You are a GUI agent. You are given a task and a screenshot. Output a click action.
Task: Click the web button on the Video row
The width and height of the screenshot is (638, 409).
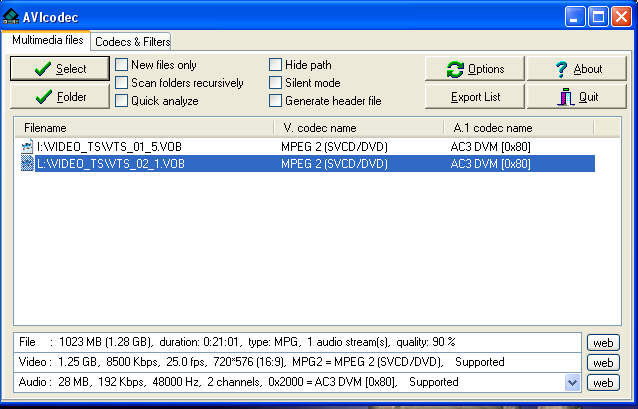(x=603, y=363)
